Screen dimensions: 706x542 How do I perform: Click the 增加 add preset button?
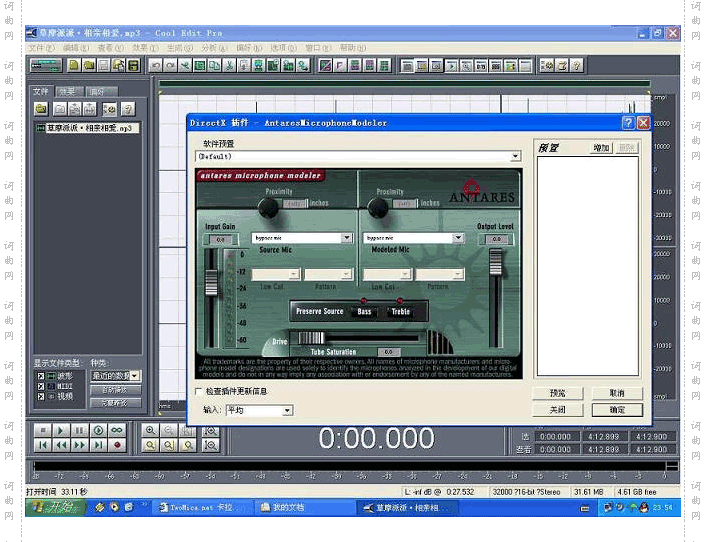tap(601, 148)
